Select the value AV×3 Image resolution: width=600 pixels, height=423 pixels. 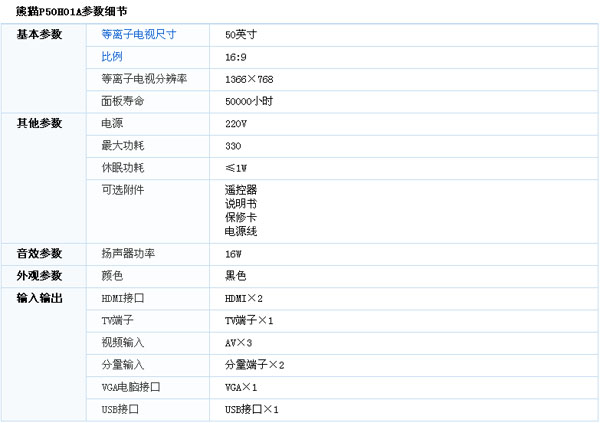tap(238, 343)
